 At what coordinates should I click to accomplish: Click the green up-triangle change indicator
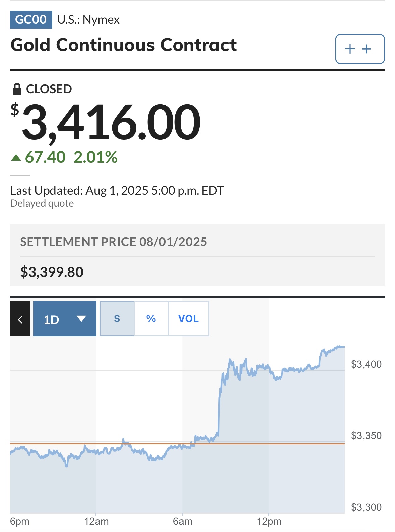[16, 157]
